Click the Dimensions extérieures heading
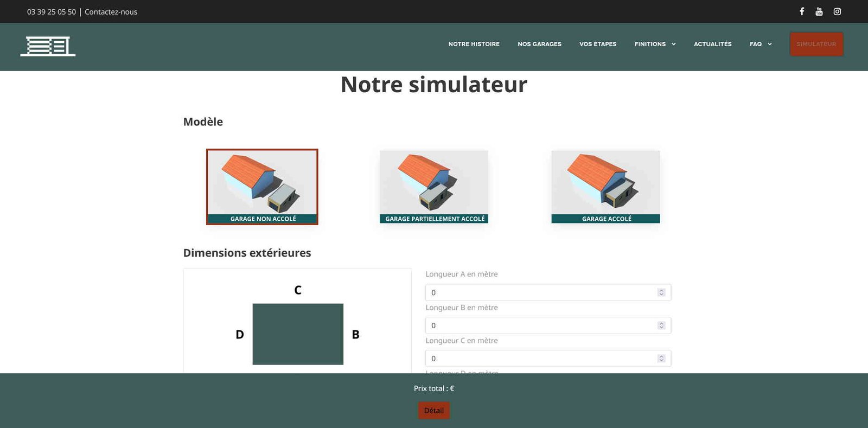The image size is (868, 428). point(247,253)
